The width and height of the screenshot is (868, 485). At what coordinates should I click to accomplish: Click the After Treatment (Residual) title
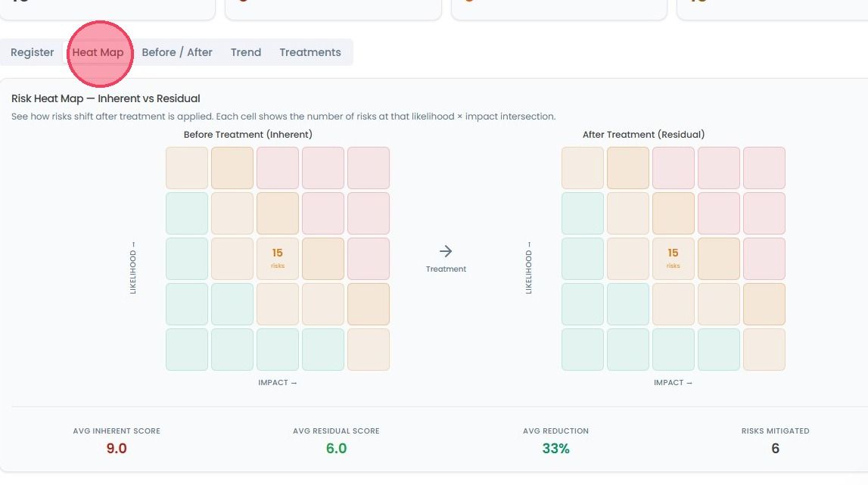643,135
